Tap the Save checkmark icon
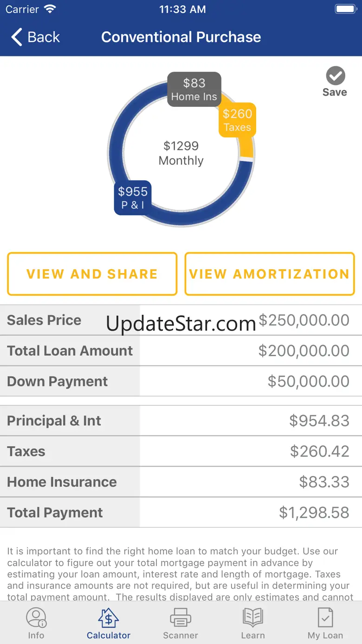362x644 pixels. point(335,76)
